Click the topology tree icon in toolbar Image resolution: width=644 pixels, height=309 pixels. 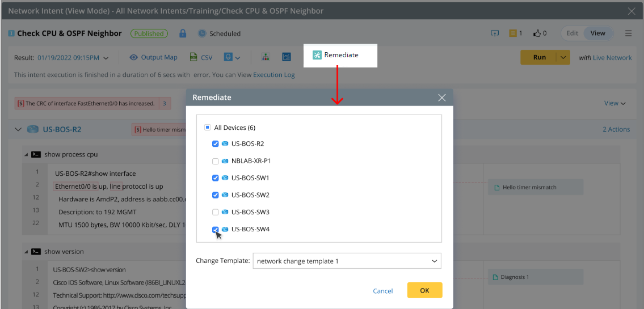pyautogui.click(x=266, y=57)
